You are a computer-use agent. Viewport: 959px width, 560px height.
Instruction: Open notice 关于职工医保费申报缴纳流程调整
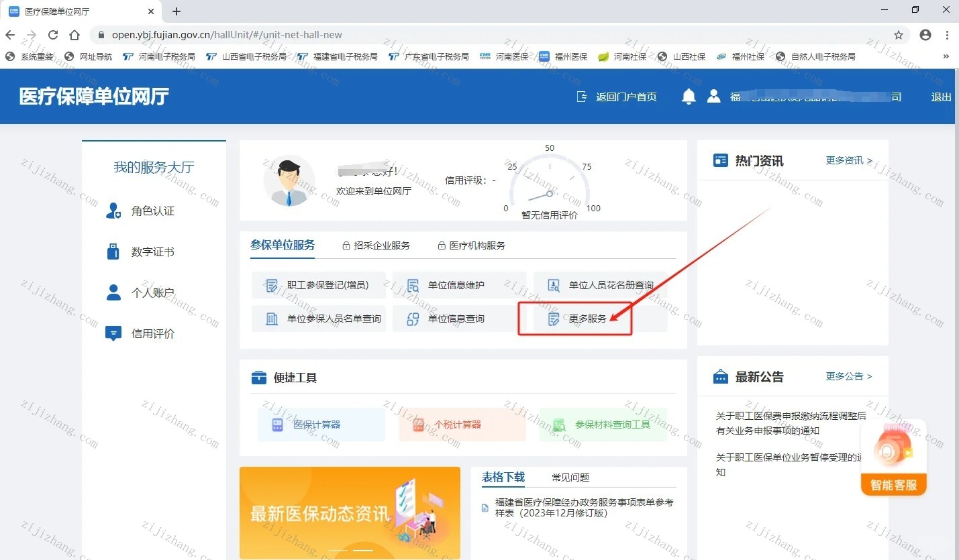pyautogui.click(x=791, y=423)
